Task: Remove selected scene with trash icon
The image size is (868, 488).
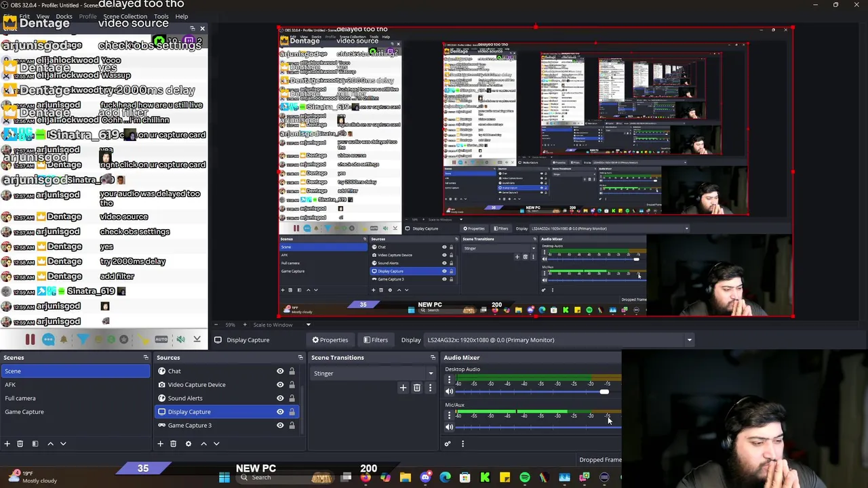Action: pos(20,444)
